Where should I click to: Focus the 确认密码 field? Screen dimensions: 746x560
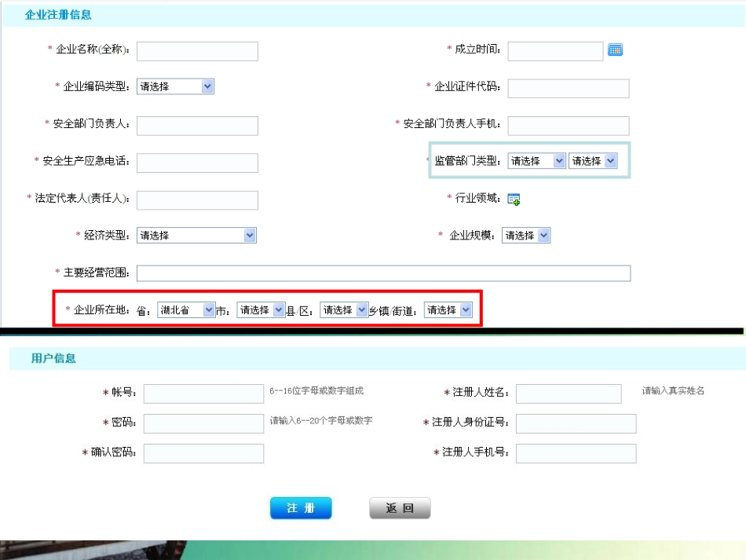(203, 453)
